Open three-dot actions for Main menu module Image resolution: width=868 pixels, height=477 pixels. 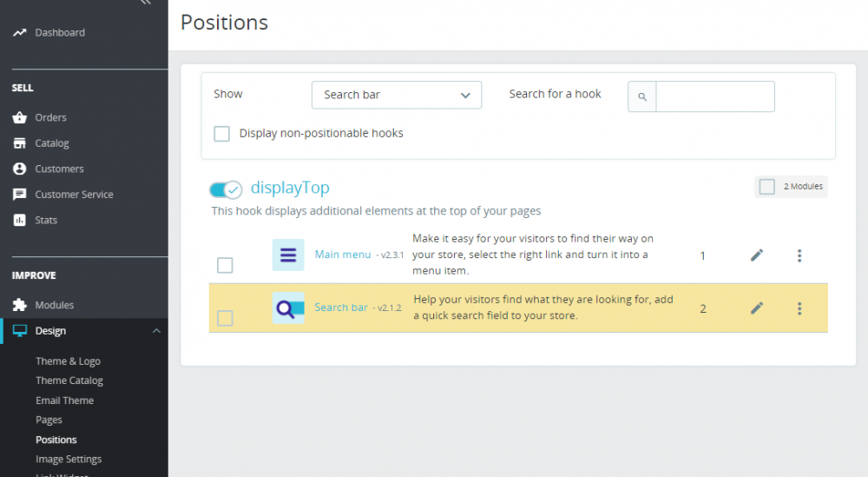click(x=799, y=255)
